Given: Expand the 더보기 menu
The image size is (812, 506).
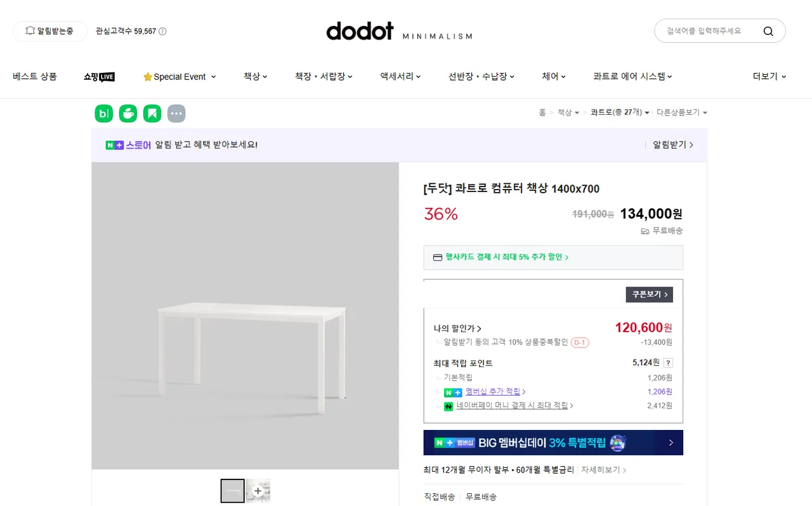Looking at the screenshot, I should click(x=769, y=76).
